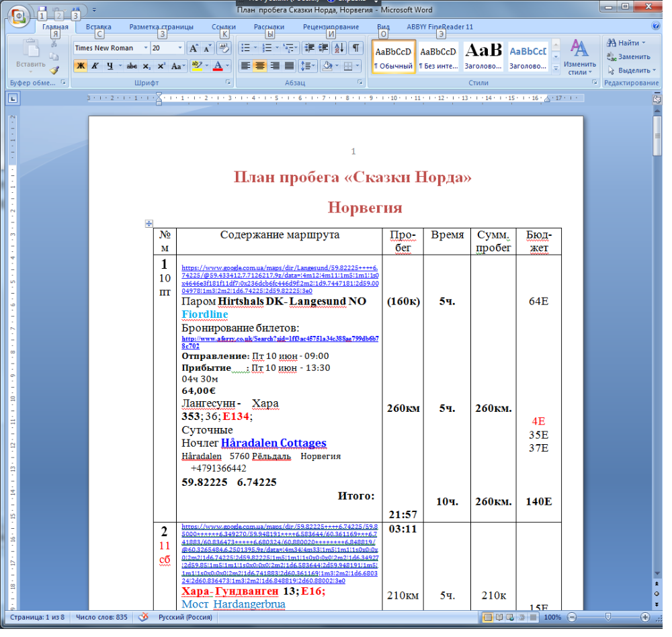
Task: Click the subscript x₂ icon
Action: (146, 66)
